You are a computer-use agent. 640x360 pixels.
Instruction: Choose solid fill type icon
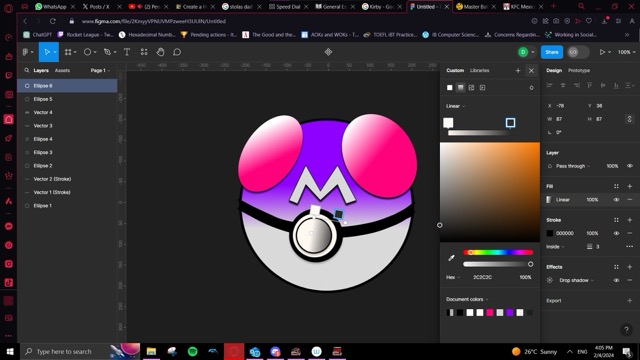coord(449,87)
